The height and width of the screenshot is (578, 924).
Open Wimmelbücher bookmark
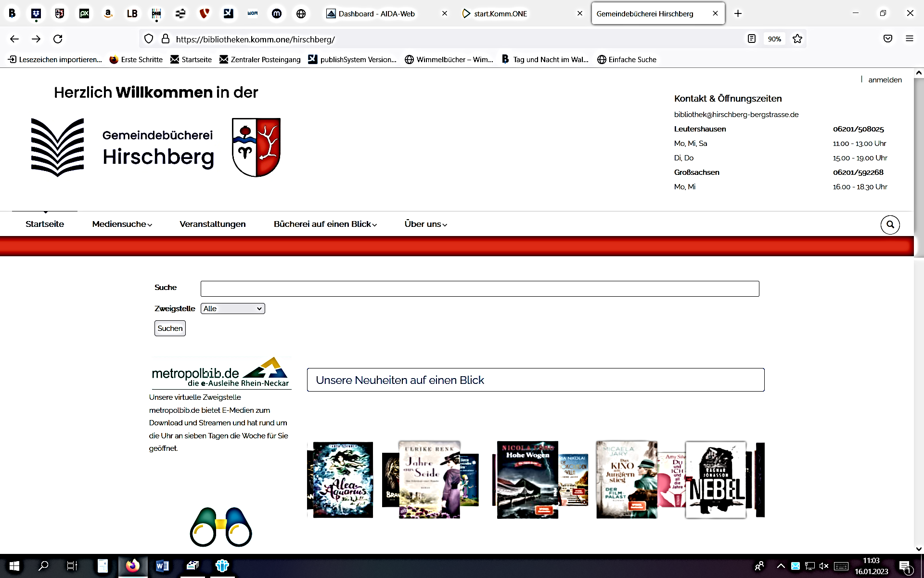pyautogui.click(x=449, y=60)
